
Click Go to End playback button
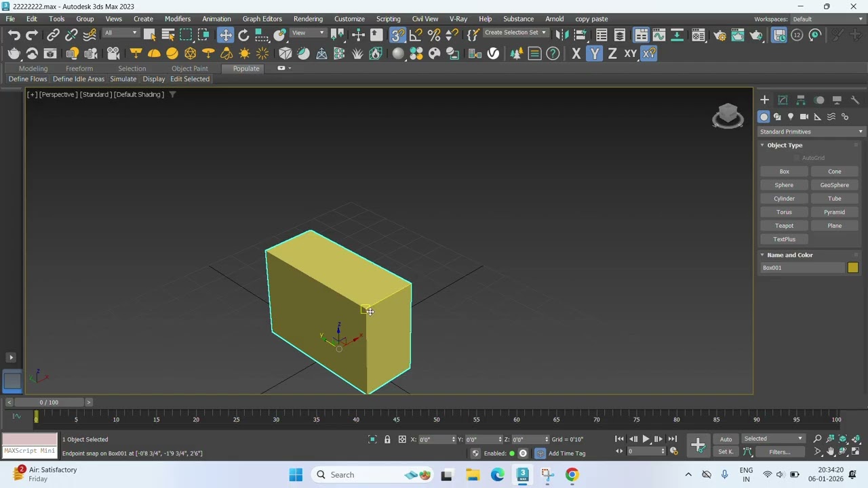pyautogui.click(x=673, y=439)
